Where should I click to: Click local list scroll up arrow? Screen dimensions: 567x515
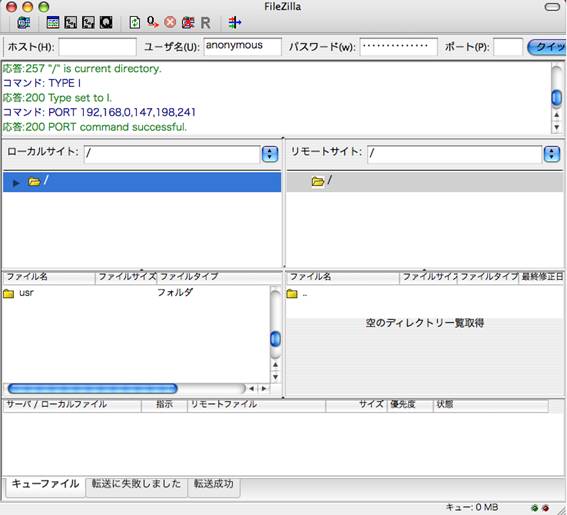click(276, 365)
